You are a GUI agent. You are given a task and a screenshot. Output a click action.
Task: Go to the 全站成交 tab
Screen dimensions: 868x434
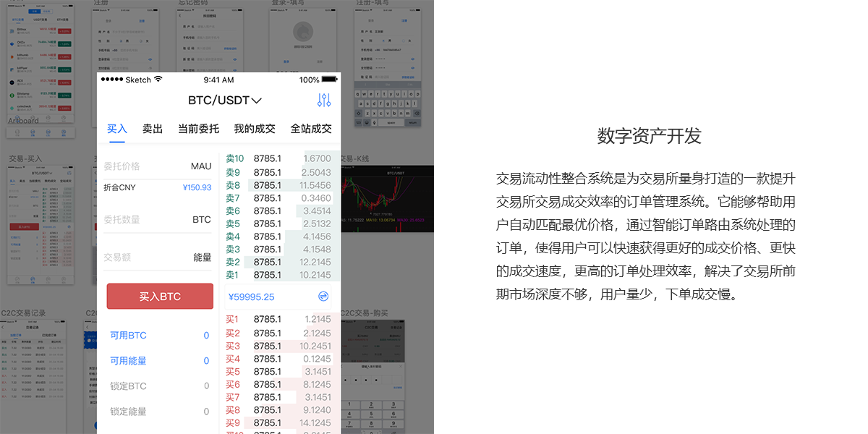pos(311,129)
